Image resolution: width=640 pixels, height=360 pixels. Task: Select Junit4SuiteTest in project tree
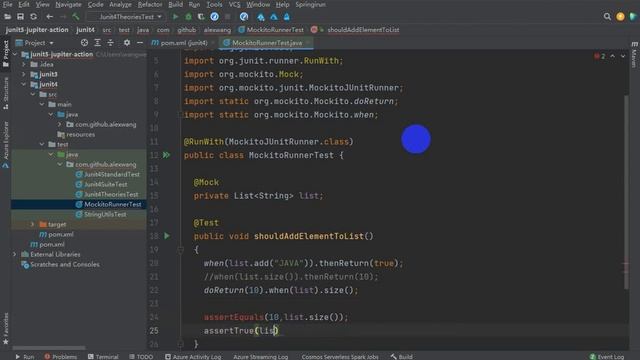105,184
